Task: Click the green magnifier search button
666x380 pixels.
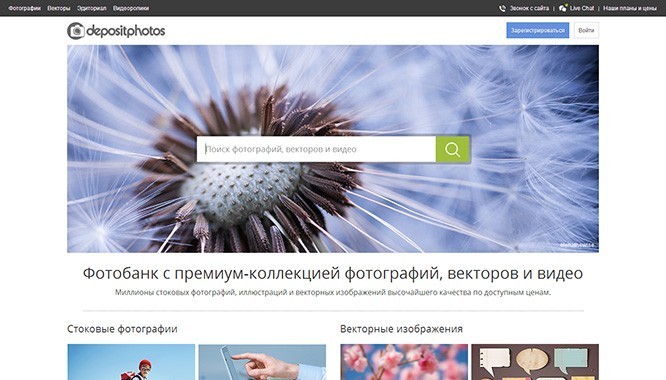Action: pyautogui.click(x=452, y=149)
